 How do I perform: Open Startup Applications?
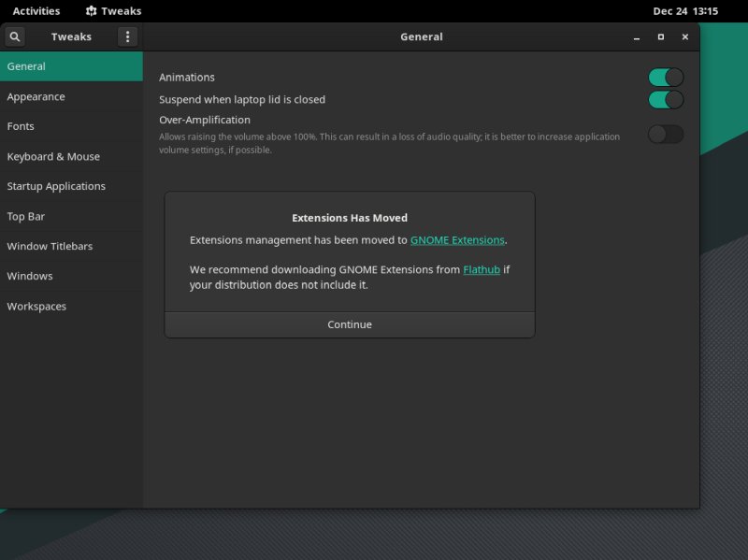tap(57, 186)
